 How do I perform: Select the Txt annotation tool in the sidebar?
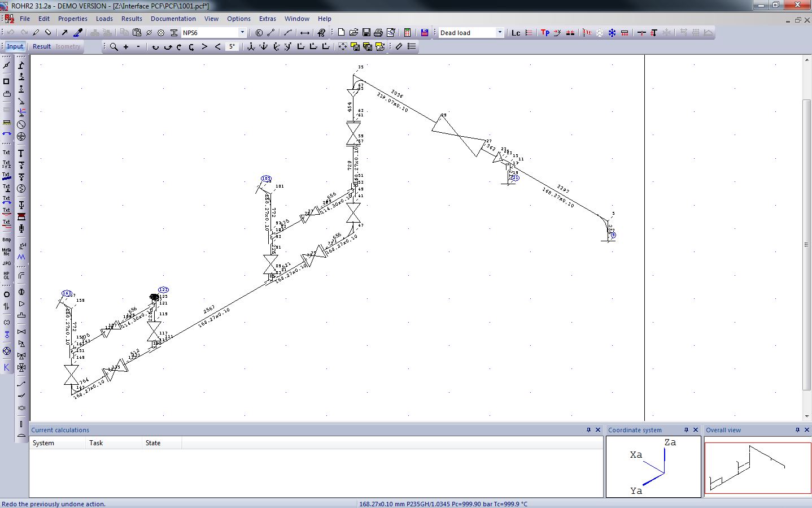7,153
